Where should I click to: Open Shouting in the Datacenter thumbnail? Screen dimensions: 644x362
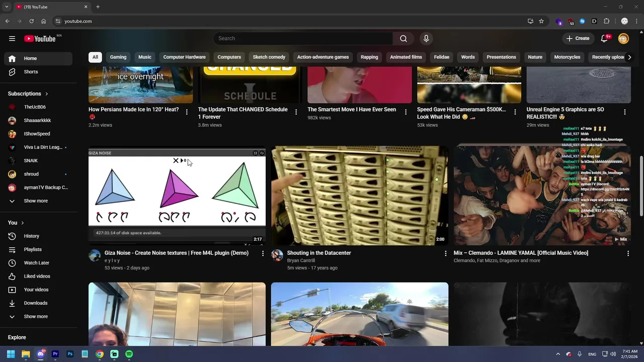(x=360, y=196)
